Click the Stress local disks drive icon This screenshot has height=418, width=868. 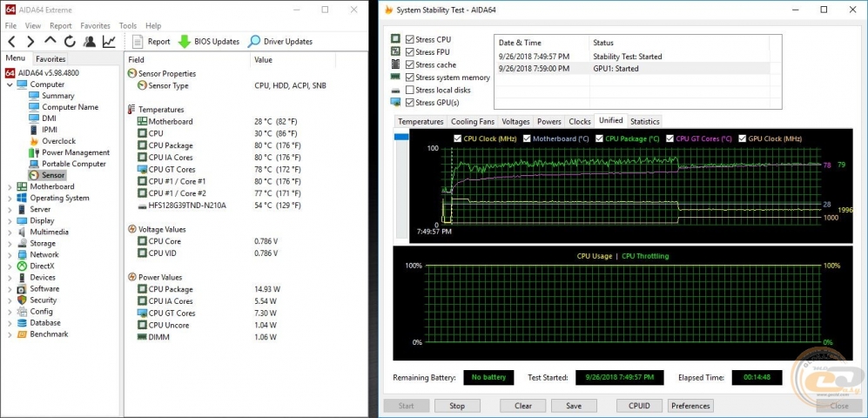tap(395, 90)
